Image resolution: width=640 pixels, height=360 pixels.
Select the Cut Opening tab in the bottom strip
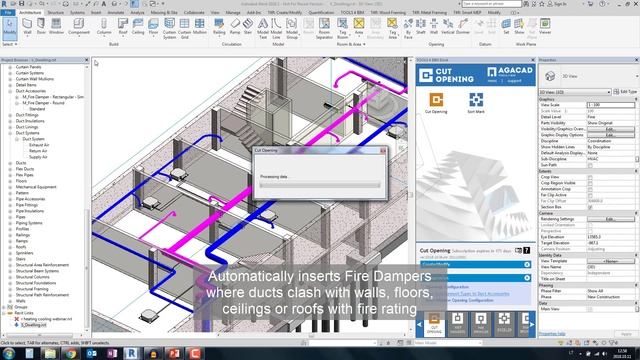(434, 324)
